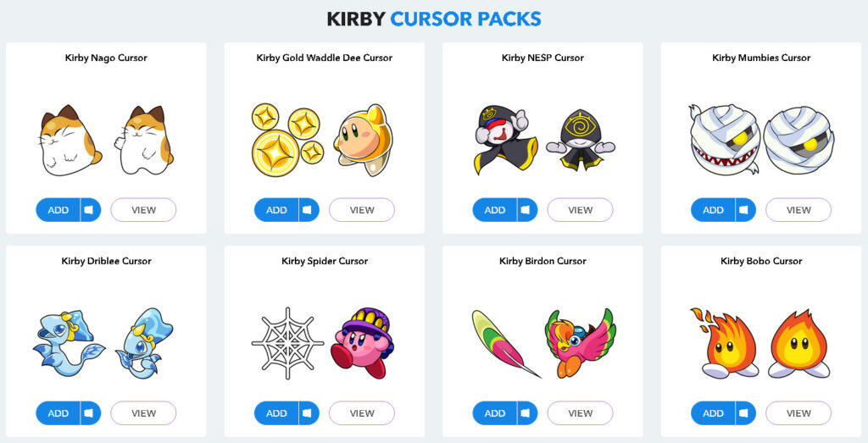868x443 pixels.
Task: Open the Kirby Bobo Cursor title link
Action: click(x=761, y=261)
